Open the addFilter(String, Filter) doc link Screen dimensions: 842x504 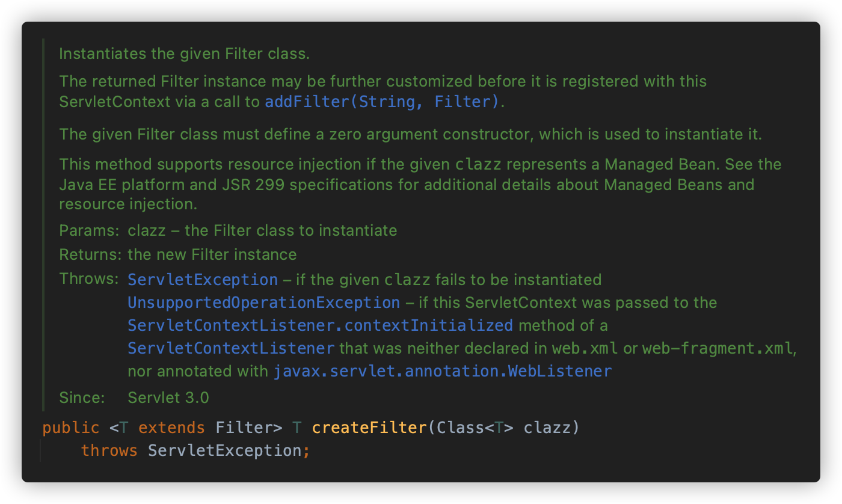point(382,102)
